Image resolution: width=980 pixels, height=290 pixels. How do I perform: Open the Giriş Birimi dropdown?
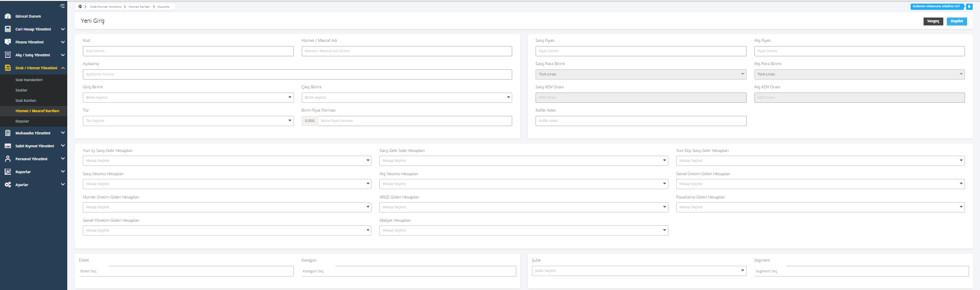click(188, 97)
